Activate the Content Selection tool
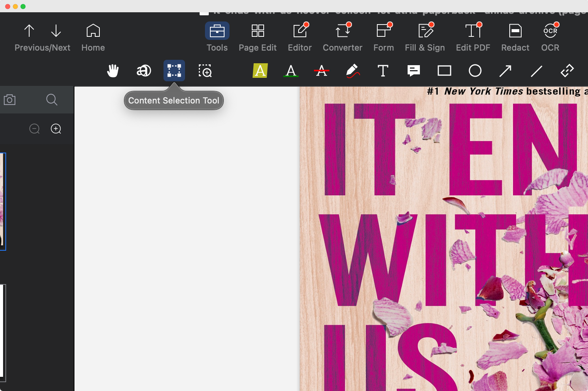This screenshot has width=588, height=391. tap(174, 71)
